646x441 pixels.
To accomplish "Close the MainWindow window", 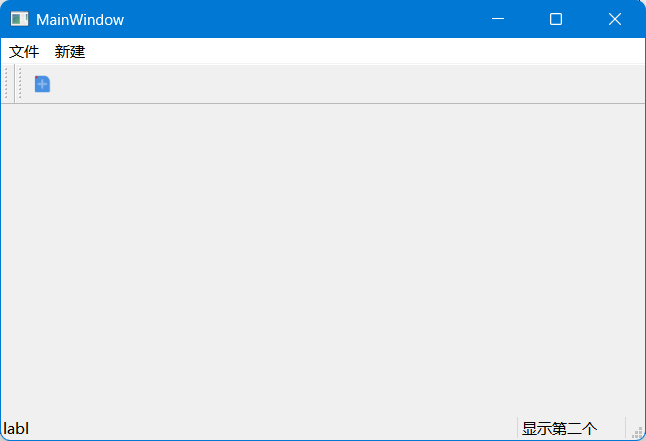I will pyautogui.click(x=615, y=19).
